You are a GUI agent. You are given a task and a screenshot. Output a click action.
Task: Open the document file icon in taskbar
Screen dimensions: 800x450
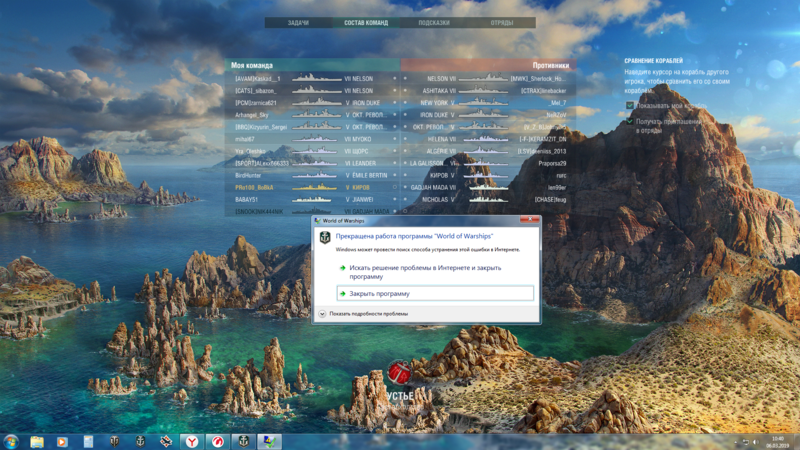click(x=88, y=442)
